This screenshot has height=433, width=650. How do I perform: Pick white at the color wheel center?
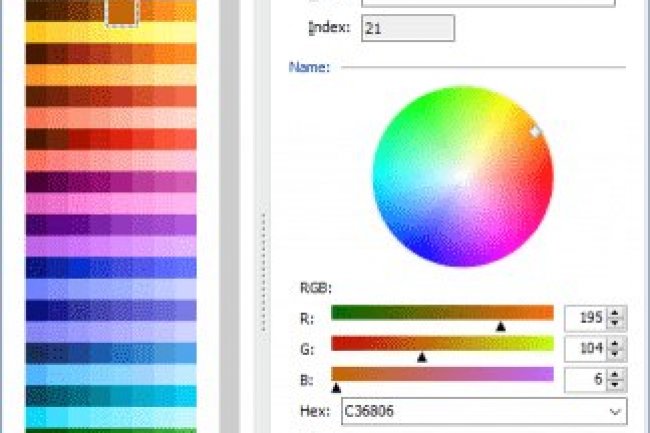click(462, 176)
